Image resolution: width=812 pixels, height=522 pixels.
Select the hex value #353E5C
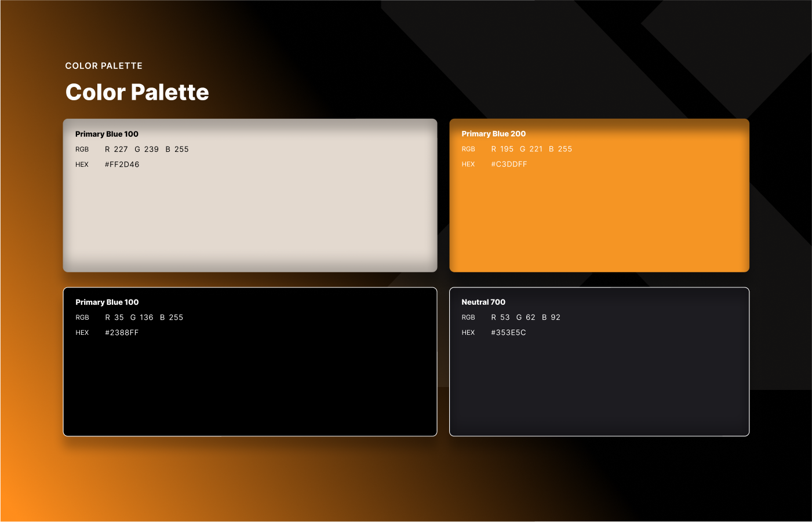point(508,333)
